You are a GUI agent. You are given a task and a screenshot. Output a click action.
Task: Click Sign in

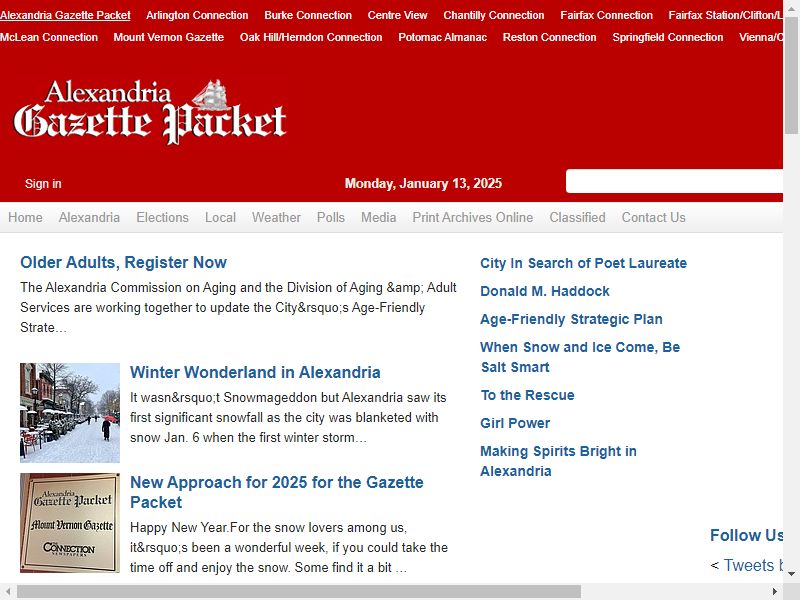[43, 184]
